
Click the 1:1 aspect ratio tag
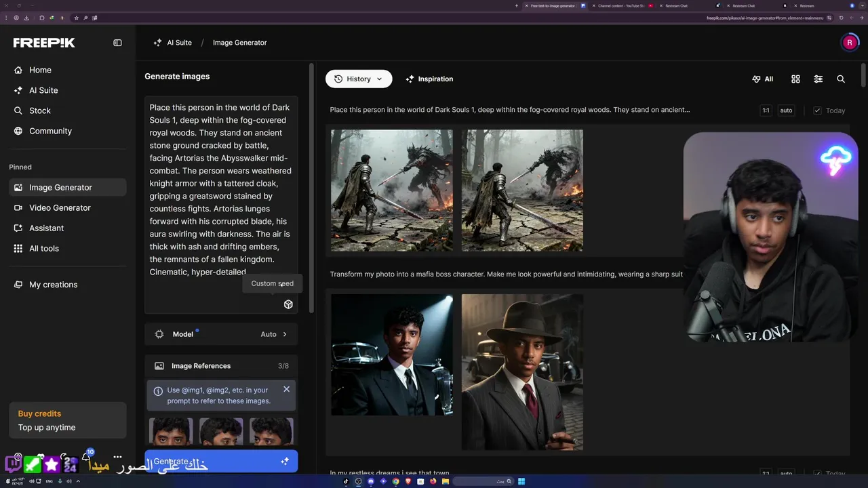(766, 110)
